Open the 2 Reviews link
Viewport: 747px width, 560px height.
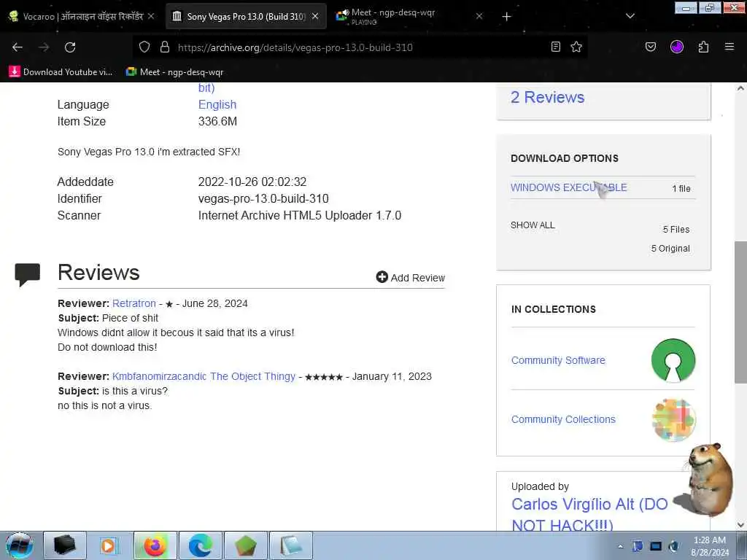(x=547, y=97)
